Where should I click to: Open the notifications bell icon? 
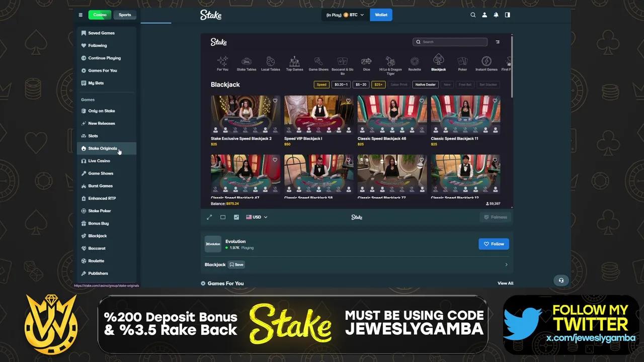pyautogui.click(x=496, y=15)
